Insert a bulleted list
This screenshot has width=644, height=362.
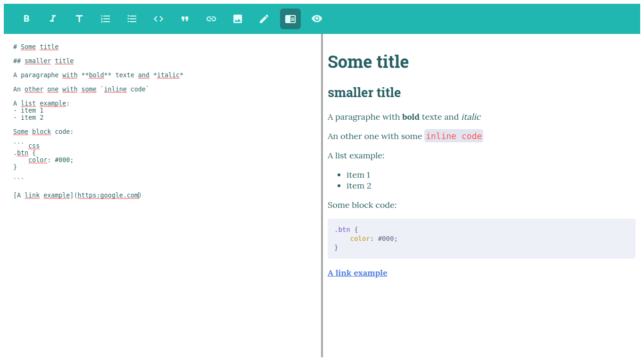(x=132, y=19)
